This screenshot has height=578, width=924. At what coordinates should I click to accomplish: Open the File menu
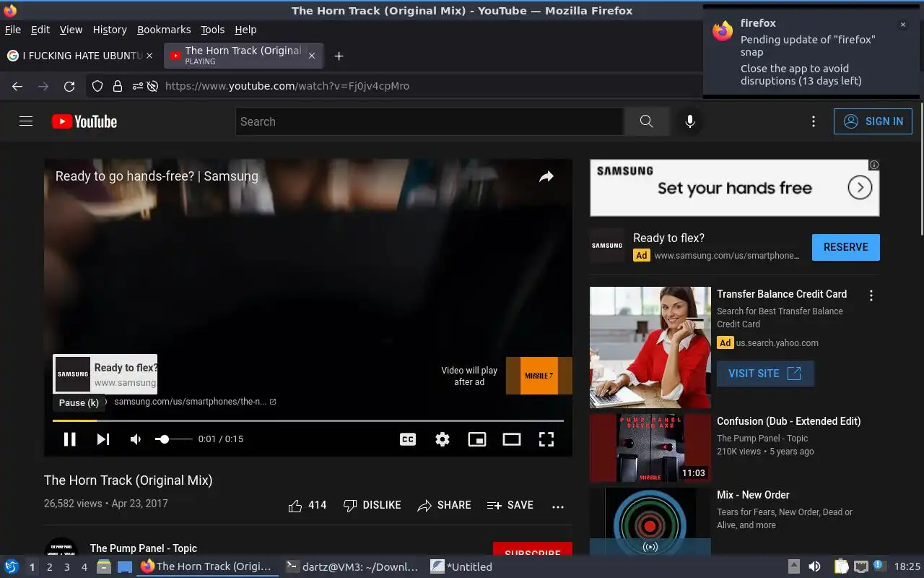click(13, 30)
